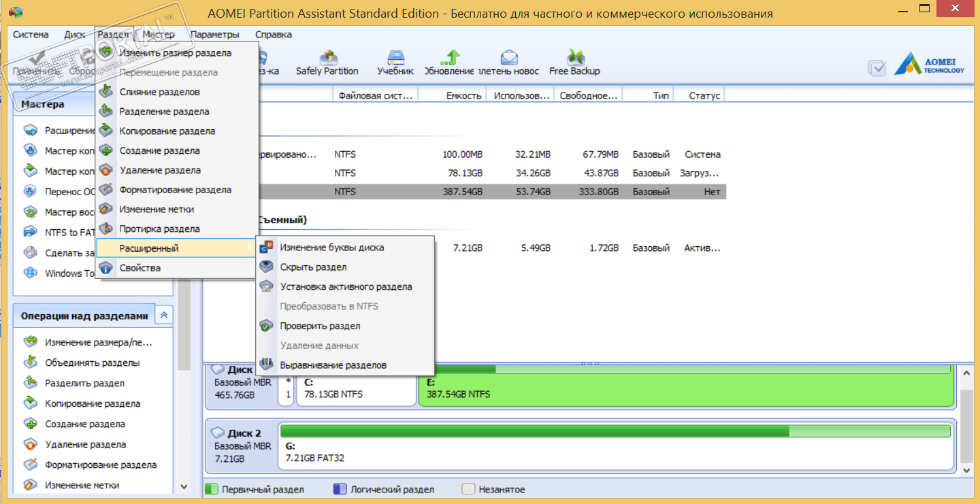Click Разделение раздела menu icon
Viewport: 980px width, 504px height.
(x=106, y=112)
